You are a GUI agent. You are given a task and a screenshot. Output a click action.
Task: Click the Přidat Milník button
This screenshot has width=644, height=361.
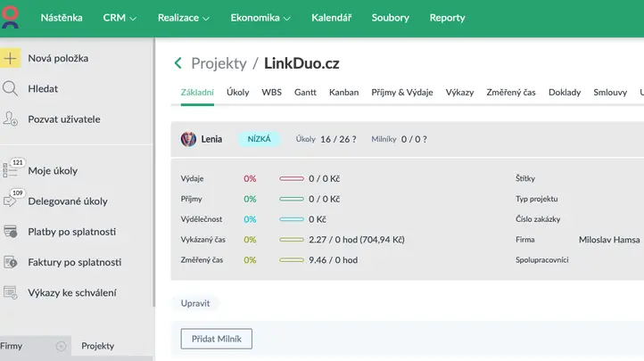coord(217,339)
